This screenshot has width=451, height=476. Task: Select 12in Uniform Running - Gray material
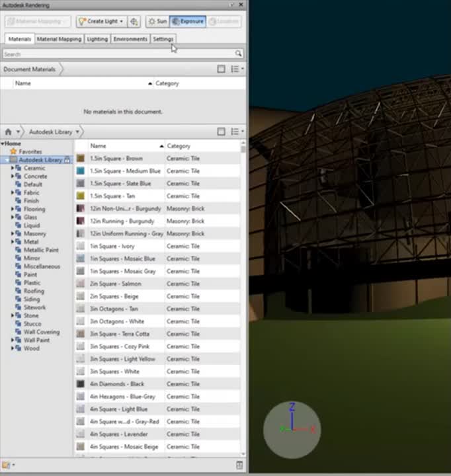(x=157, y=233)
